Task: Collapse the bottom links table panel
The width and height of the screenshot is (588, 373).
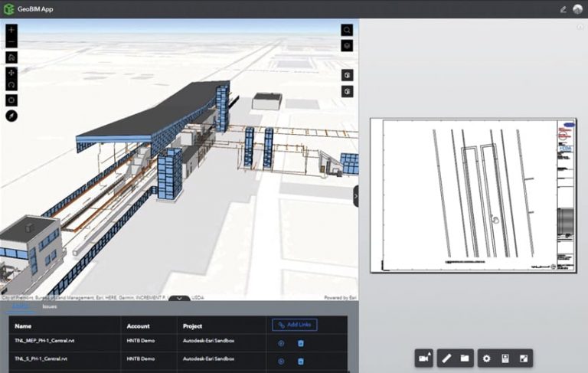Action: [179, 299]
